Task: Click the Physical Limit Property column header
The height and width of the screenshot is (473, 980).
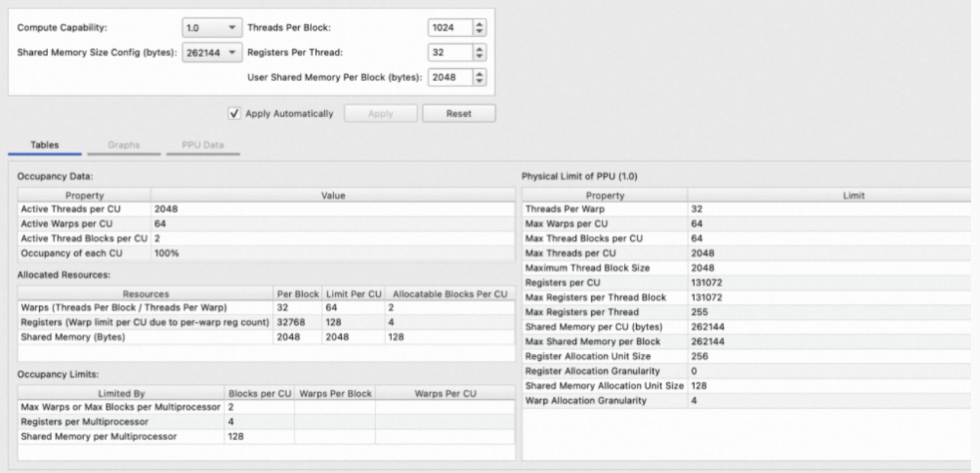Action: 605,196
